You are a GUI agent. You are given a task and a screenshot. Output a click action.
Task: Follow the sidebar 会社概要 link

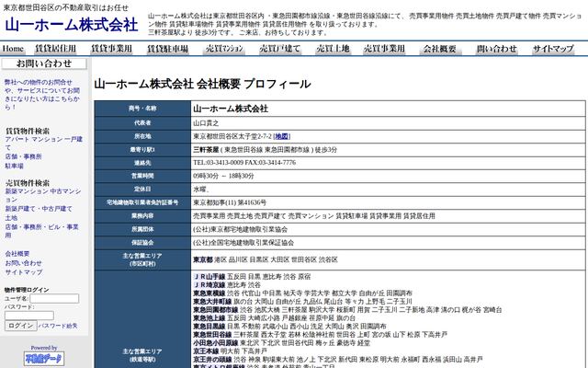17,254
